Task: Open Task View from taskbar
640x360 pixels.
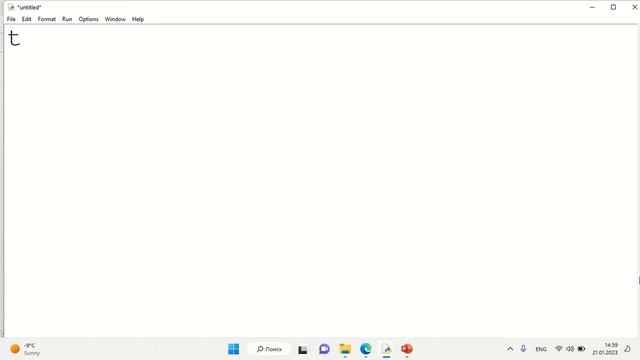Action: (302, 349)
